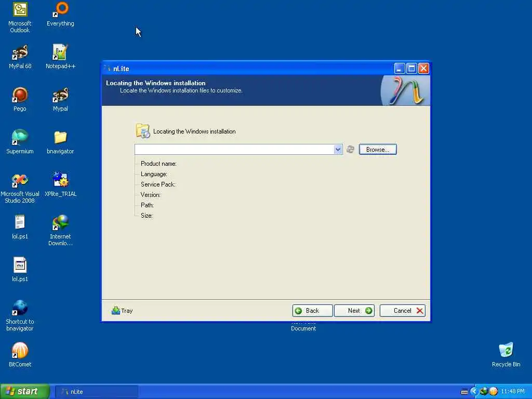Screen dimensions: 532x399
Task: Click the 'Service Pack:' label
Action: tap(158, 184)
